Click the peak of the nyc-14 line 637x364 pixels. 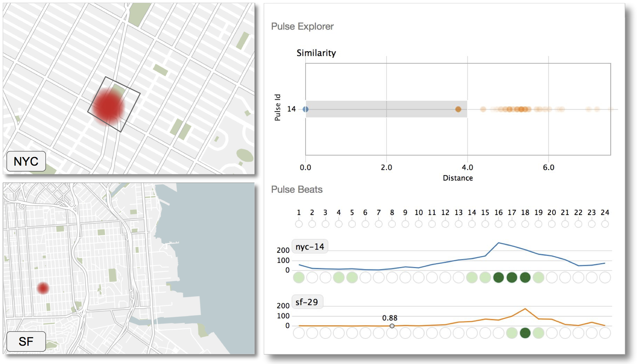click(x=498, y=243)
